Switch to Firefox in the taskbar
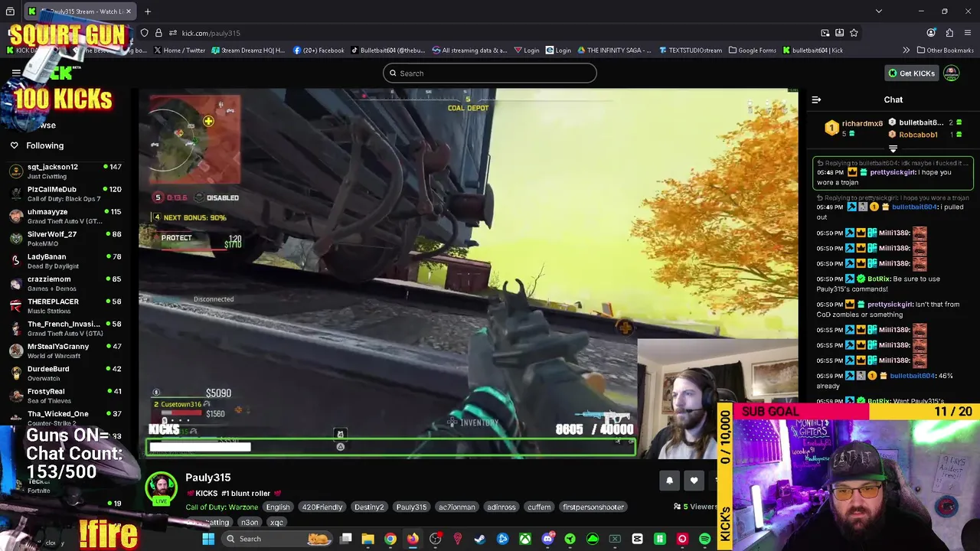Screen dimensions: 980x551 tap(413, 539)
